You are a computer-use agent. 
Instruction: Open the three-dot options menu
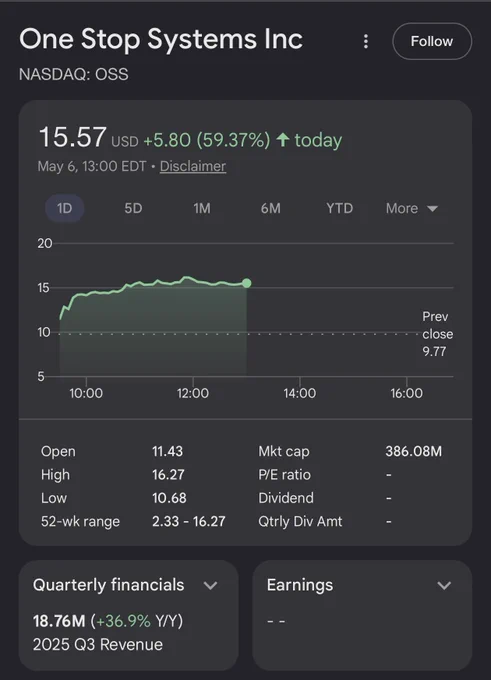pyautogui.click(x=366, y=42)
